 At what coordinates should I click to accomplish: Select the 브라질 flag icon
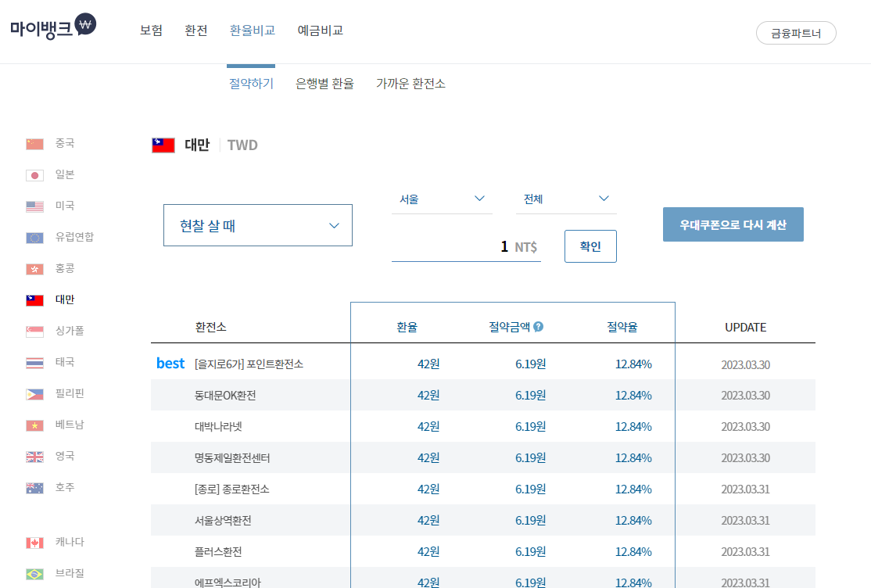pyautogui.click(x=34, y=572)
